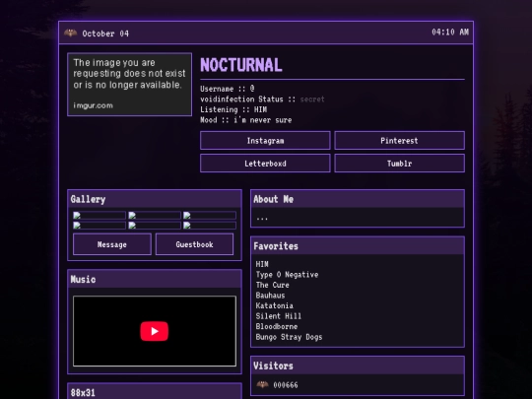Click the Visitors panel header

tap(358, 366)
